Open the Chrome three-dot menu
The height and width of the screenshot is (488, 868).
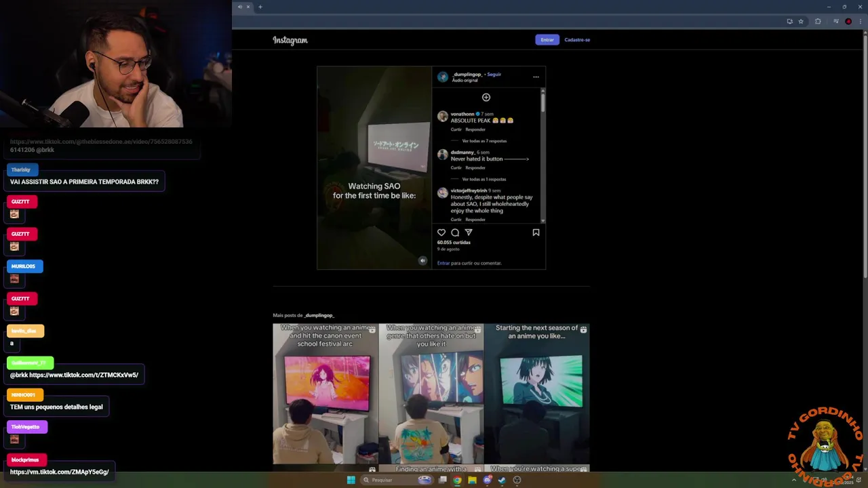click(860, 22)
